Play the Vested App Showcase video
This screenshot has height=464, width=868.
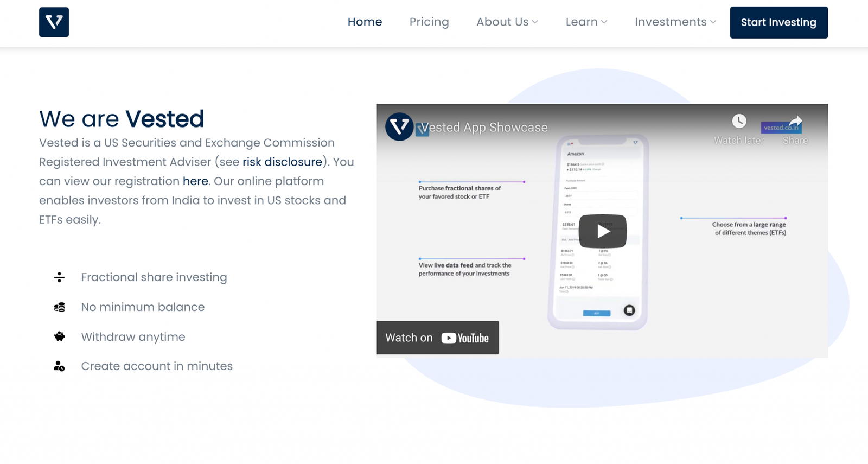602,231
